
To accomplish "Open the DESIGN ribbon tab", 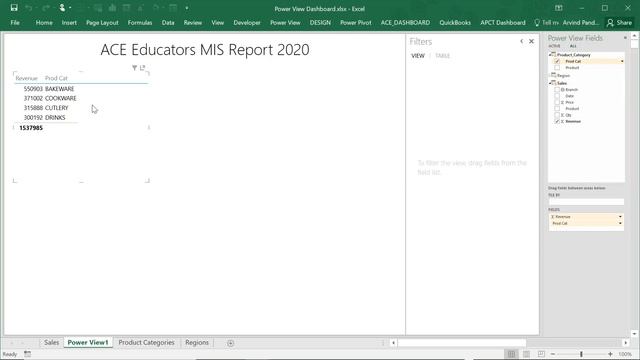I will click(320, 23).
